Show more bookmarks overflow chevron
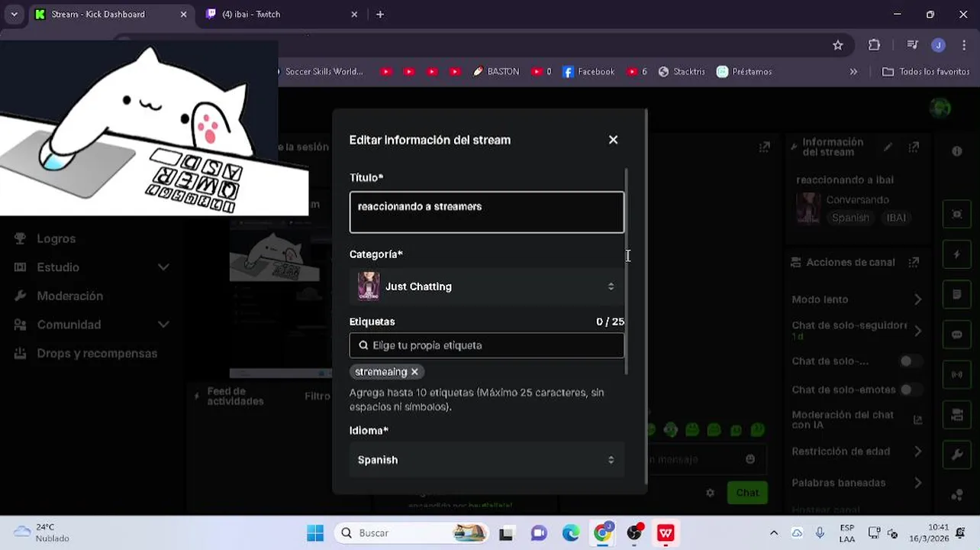This screenshot has width=980, height=550. click(x=853, y=71)
